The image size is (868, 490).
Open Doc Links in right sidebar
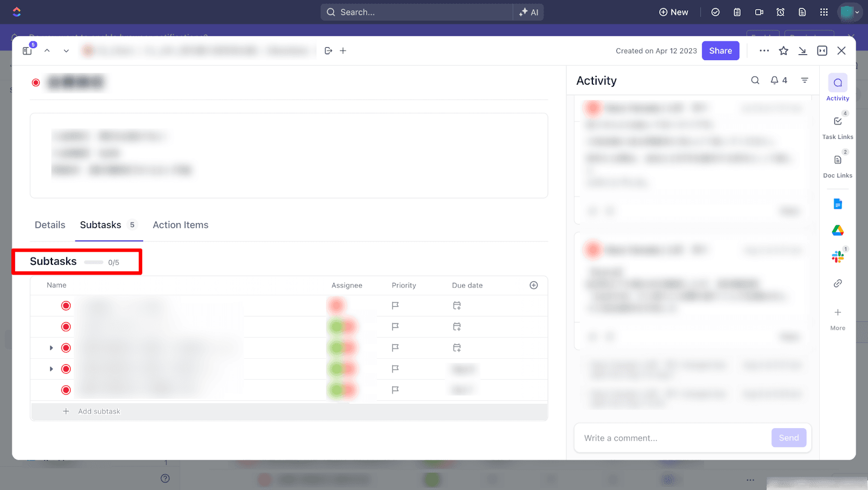pyautogui.click(x=838, y=164)
